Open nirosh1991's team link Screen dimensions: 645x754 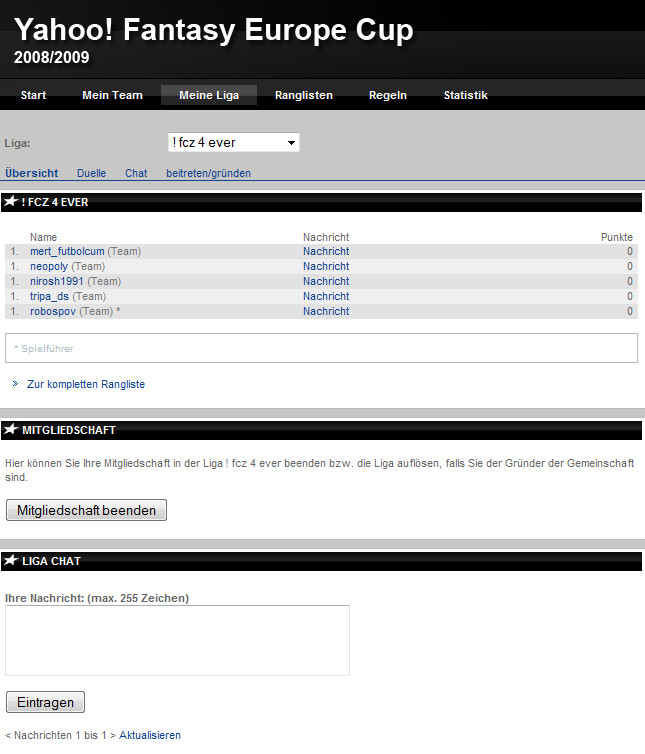[x=56, y=281]
